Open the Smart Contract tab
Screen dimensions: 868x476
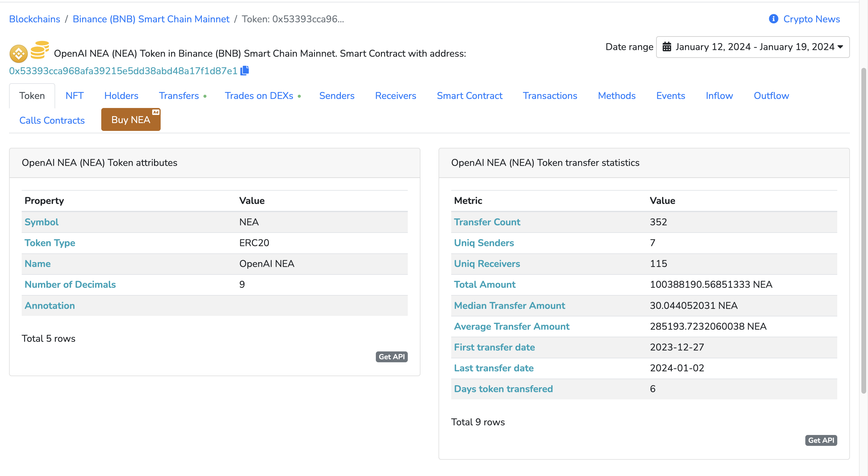pyautogui.click(x=469, y=96)
